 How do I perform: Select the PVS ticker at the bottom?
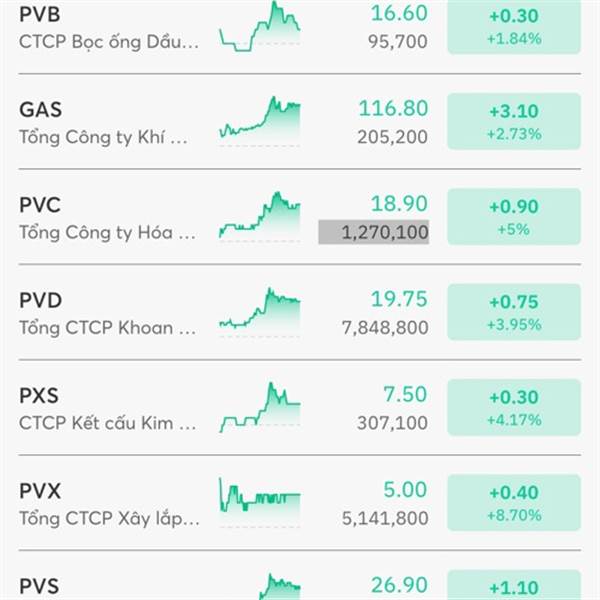(40, 585)
